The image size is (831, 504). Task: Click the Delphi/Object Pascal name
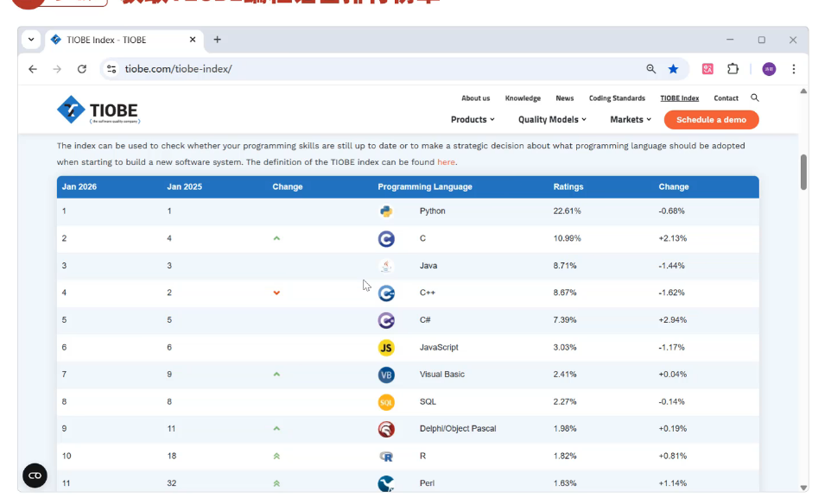click(458, 429)
